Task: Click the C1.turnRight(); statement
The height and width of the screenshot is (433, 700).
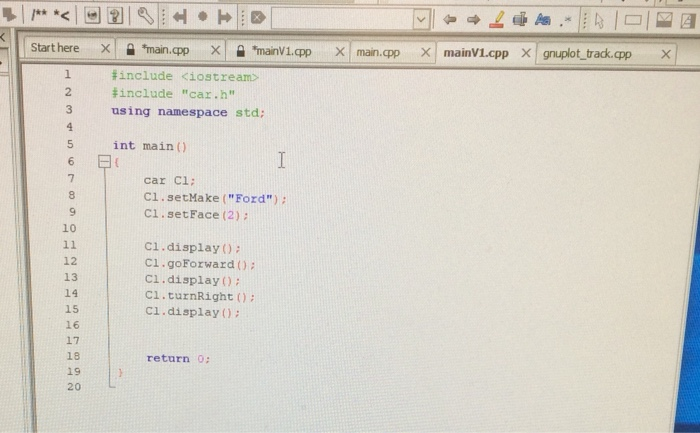Action: (200, 296)
